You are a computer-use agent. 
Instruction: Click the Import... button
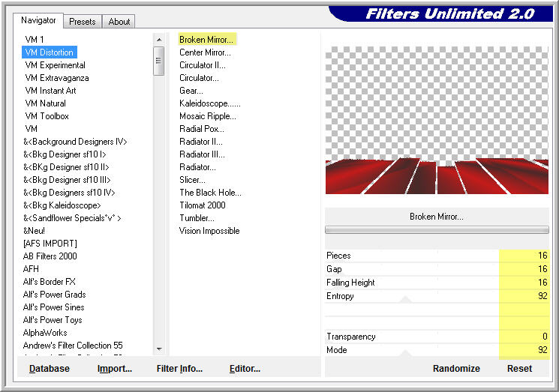[x=115, y=369]
